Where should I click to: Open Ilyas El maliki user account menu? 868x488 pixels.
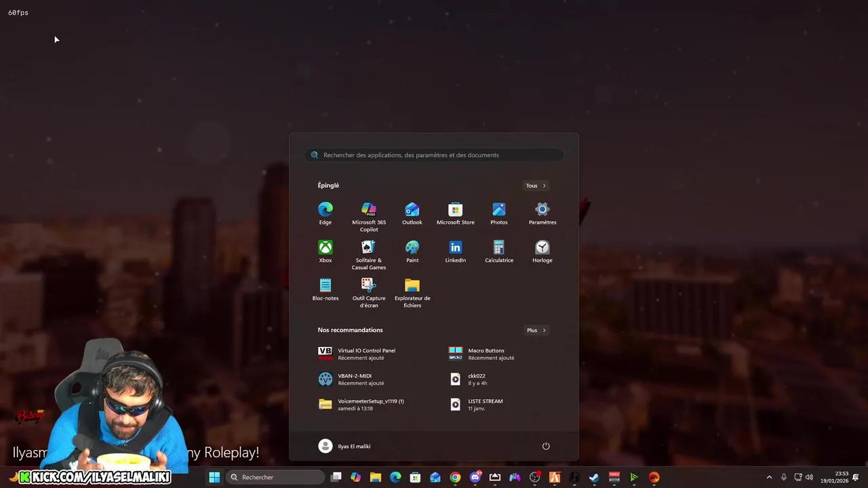click(x=344, y=446)
